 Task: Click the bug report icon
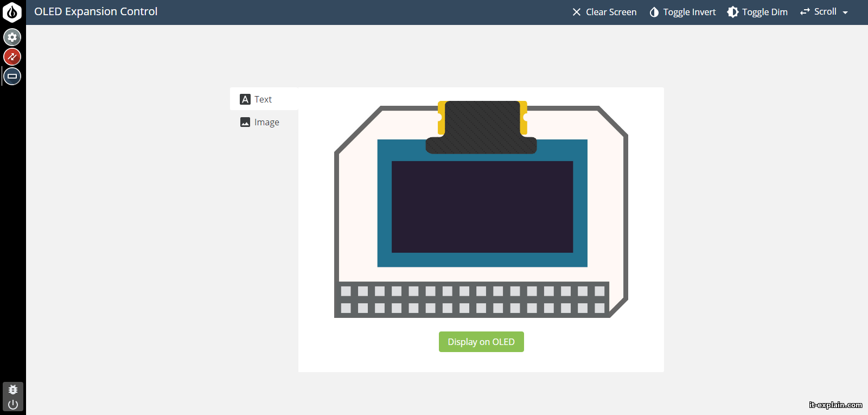[13, 390]
